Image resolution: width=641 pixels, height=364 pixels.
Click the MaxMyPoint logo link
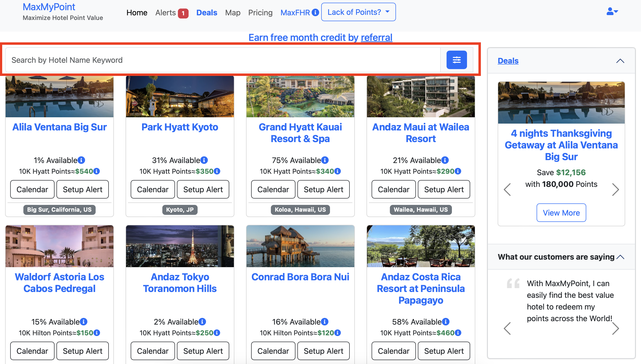[49, 7]
